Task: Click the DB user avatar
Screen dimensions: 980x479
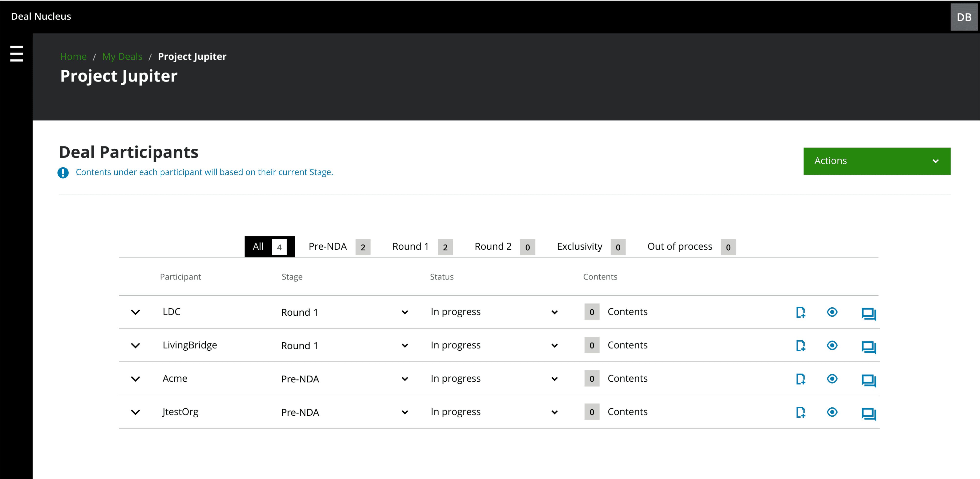Action: coord(964,17)
